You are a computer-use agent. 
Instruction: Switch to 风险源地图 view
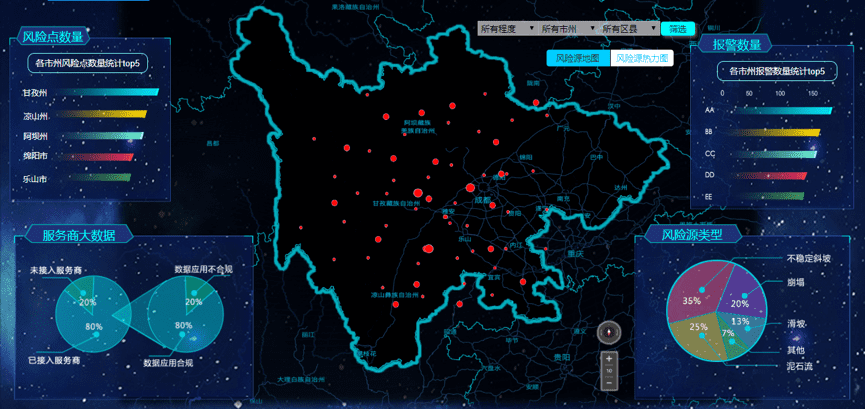(x=577, y=58)
